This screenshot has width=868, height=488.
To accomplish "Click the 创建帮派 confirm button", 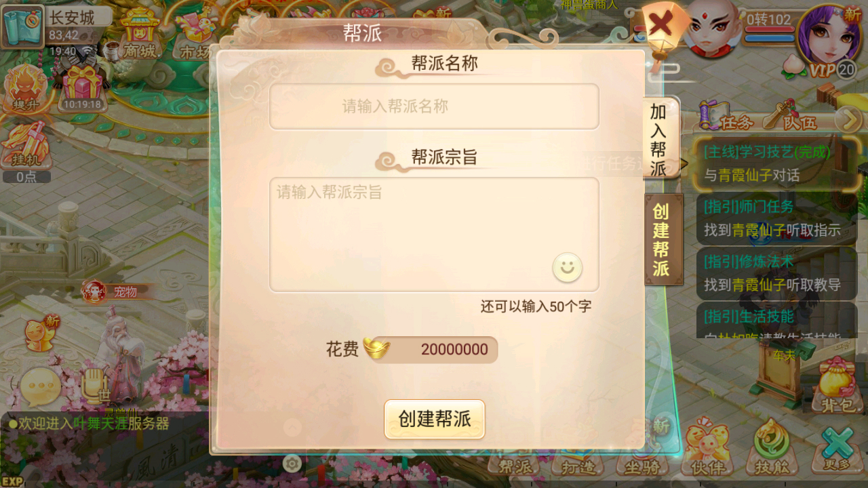I will [x=435, y=419].
